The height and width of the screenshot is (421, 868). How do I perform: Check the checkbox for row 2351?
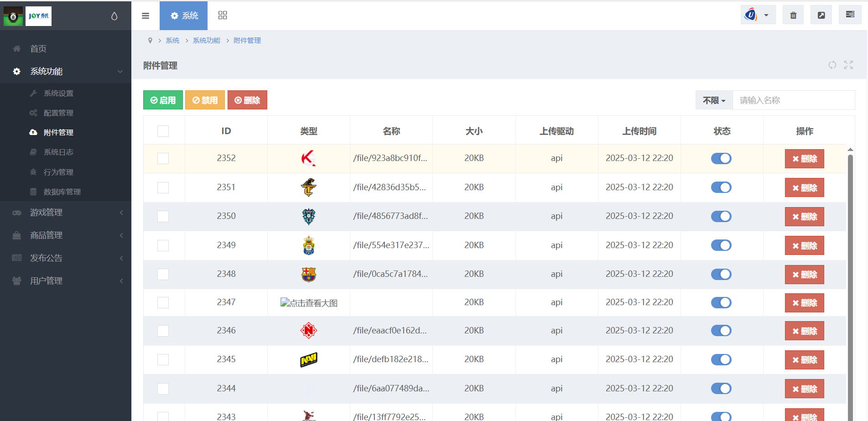[x=163, y=187]
